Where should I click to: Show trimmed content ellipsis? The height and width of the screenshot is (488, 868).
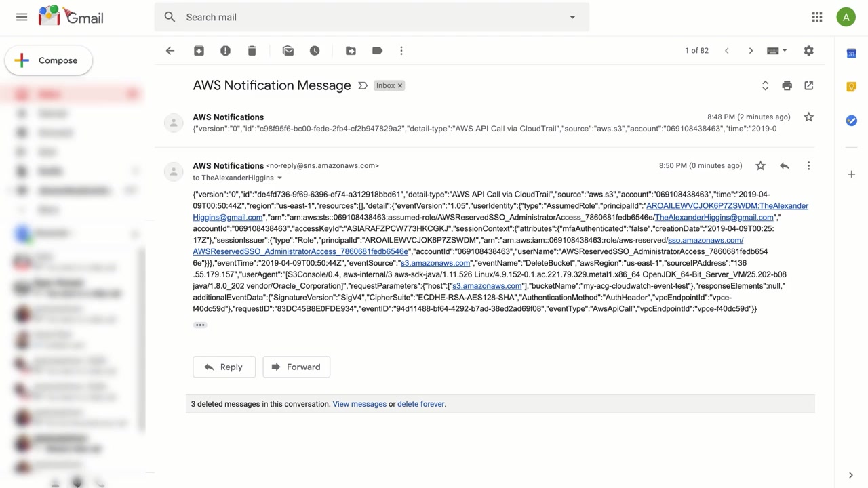pos(200,325)
